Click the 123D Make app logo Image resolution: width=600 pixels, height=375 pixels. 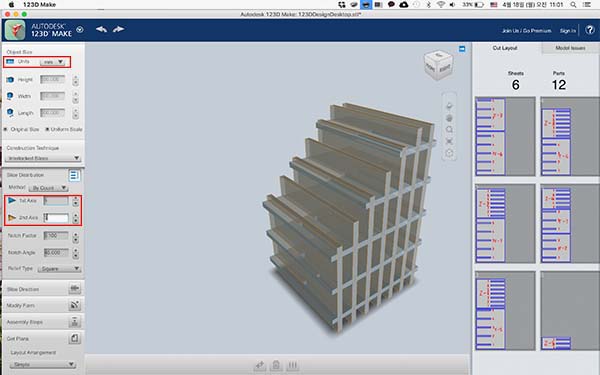pos(15,30)
